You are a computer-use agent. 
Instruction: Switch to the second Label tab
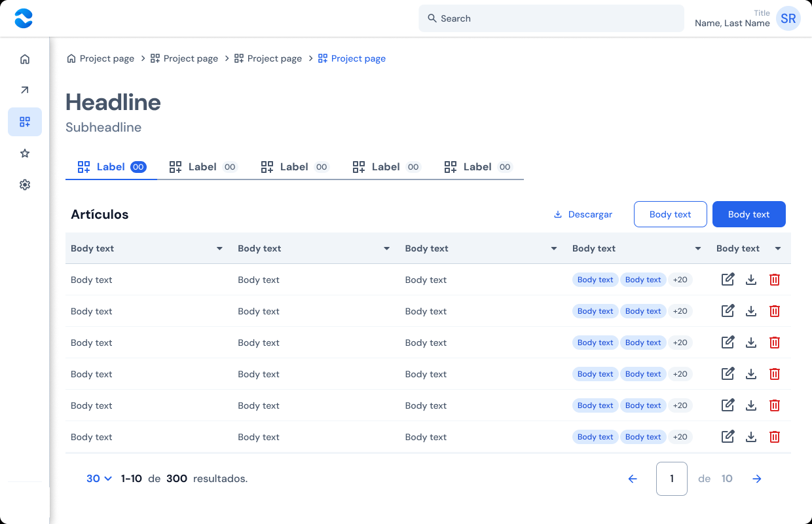point(203,167)
